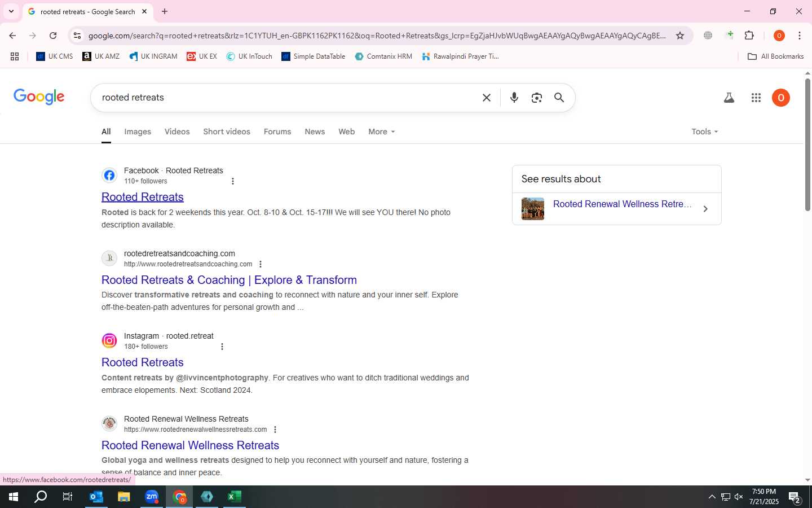Screen dimensions: 812x508
Task: Open the Chrome profile avatar in toolbar
Action: [779, 36]
